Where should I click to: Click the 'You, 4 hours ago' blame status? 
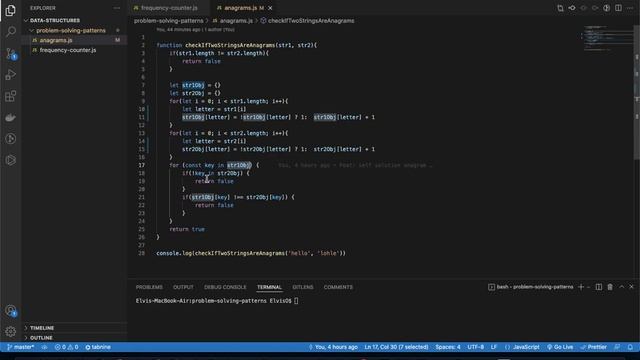(333, 347)
